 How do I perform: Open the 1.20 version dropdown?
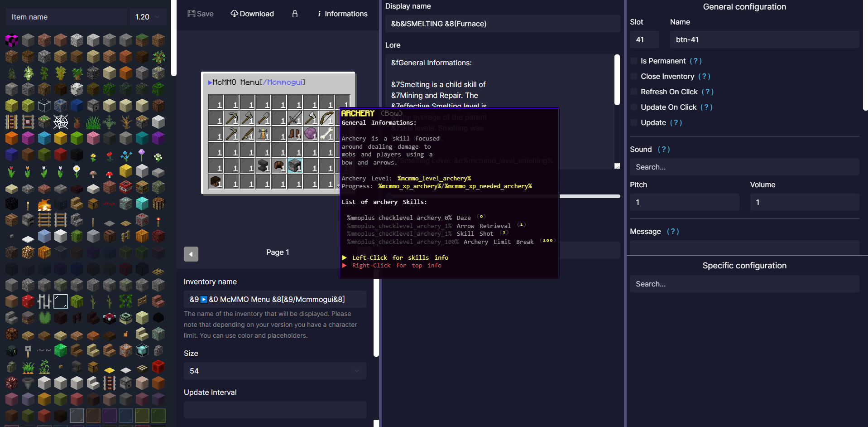[x=148, y=17]
